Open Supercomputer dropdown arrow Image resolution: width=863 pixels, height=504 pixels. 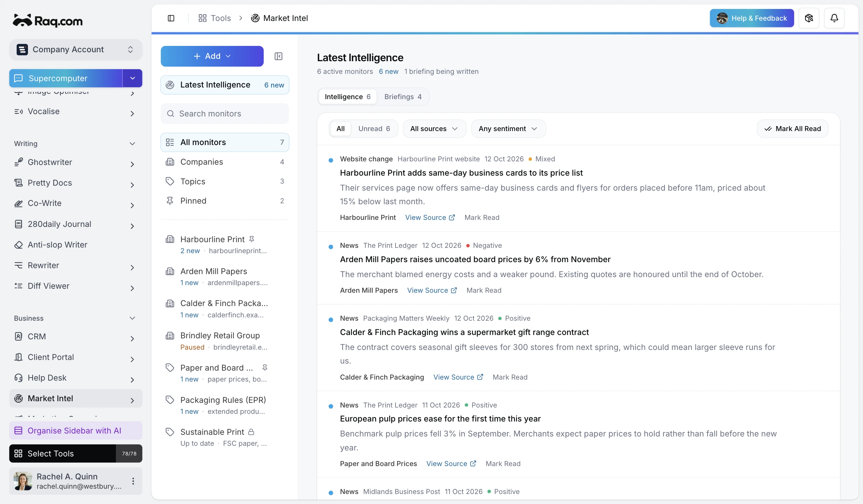point(132,79)
